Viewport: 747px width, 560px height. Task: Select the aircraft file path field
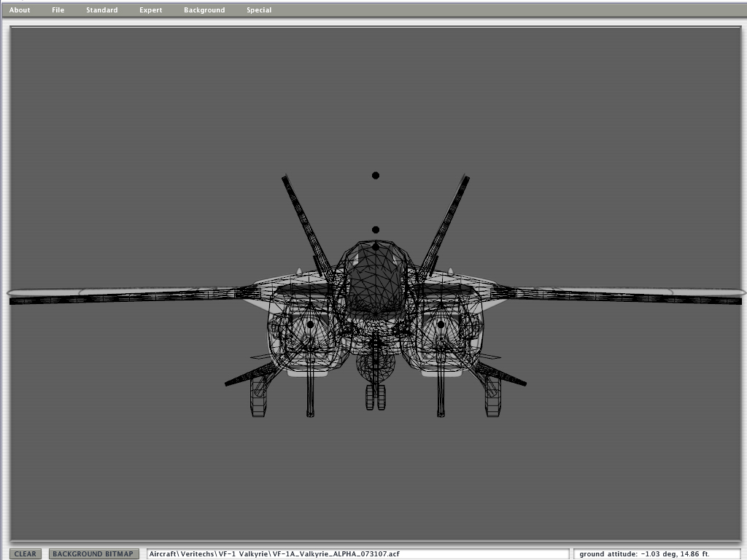357,554
